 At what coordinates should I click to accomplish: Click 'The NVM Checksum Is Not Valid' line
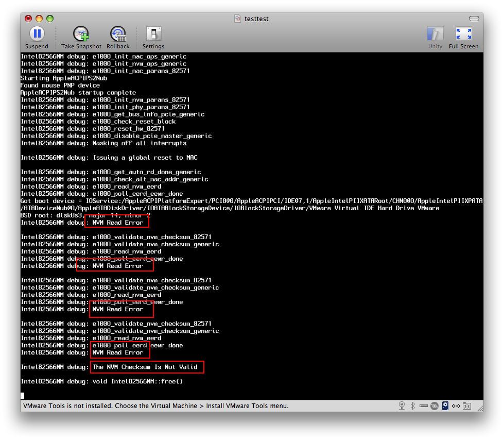coord(109,367)
